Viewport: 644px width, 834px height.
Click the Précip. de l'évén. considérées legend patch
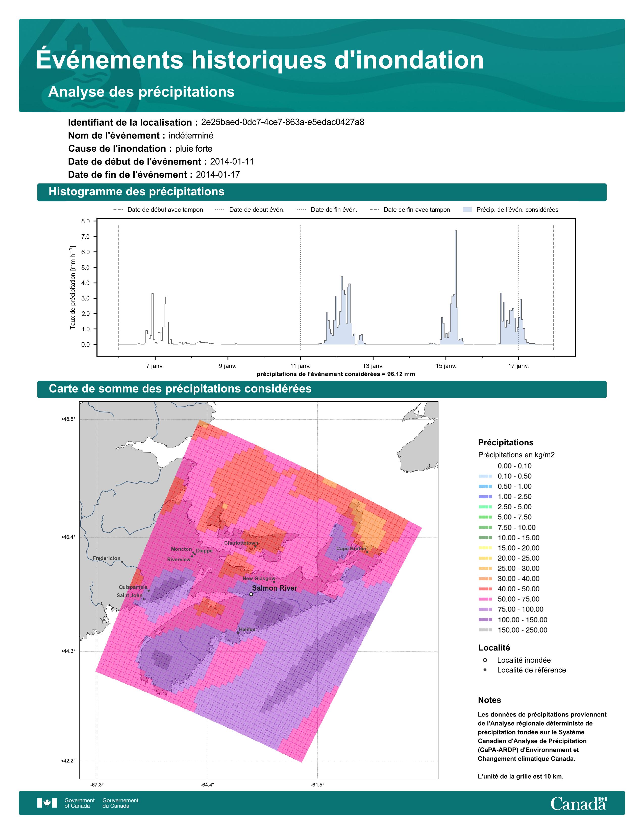tap(467, 210)
